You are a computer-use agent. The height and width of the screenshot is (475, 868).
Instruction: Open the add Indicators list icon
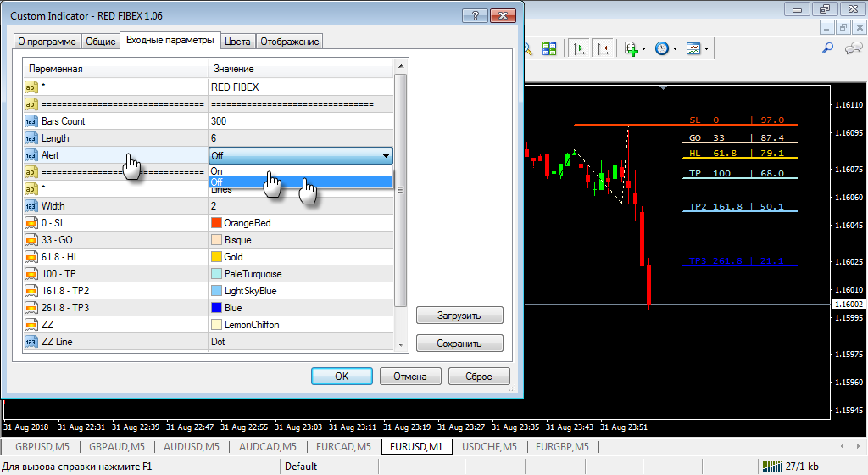(x=631, y=48)
